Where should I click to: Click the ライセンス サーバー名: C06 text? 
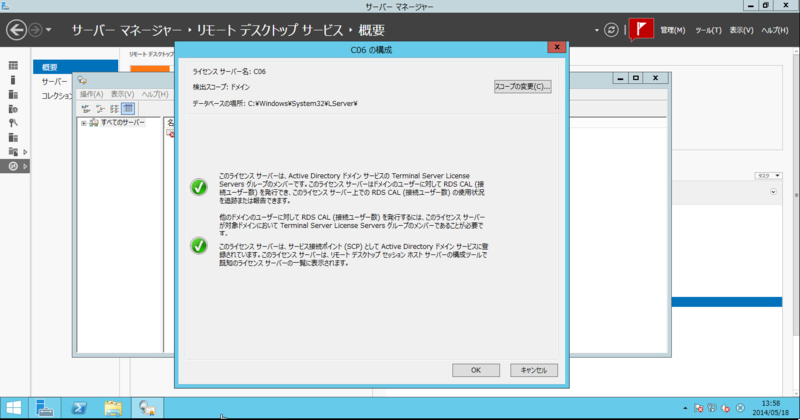click(229, 71)
